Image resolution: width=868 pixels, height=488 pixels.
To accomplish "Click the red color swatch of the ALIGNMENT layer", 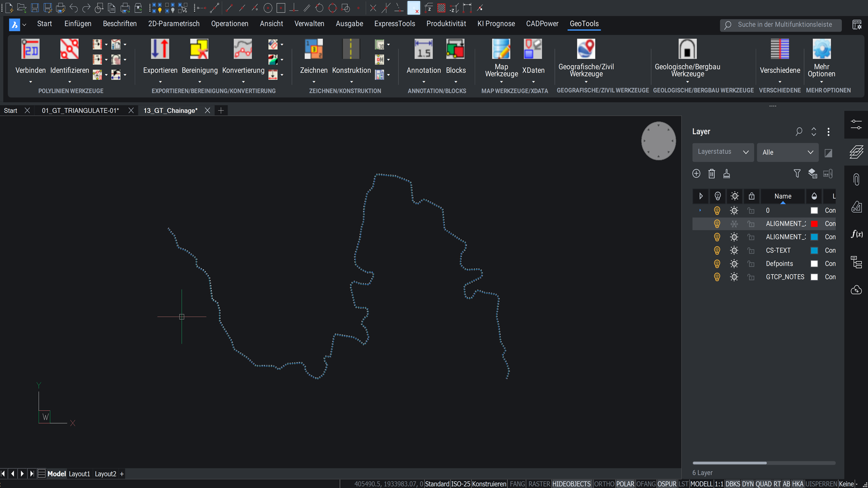I will coord(814,224).
